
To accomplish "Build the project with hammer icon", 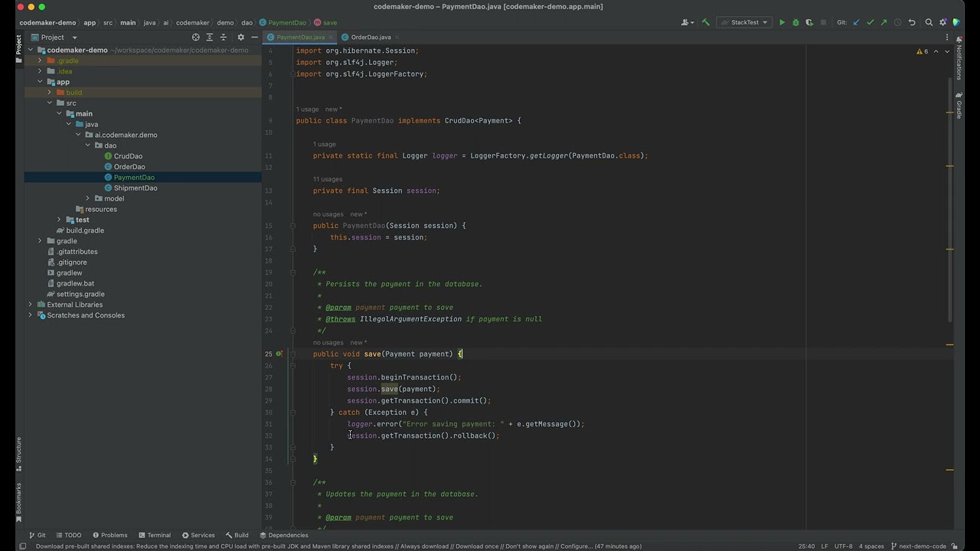I will 706,22.
